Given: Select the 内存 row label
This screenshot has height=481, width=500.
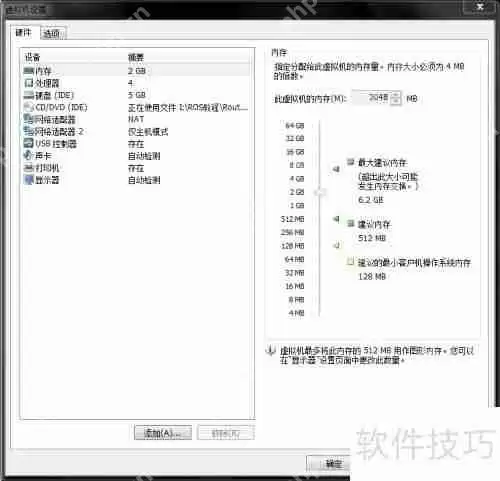Looking at the screenshot, I should [x=43, y=71].
